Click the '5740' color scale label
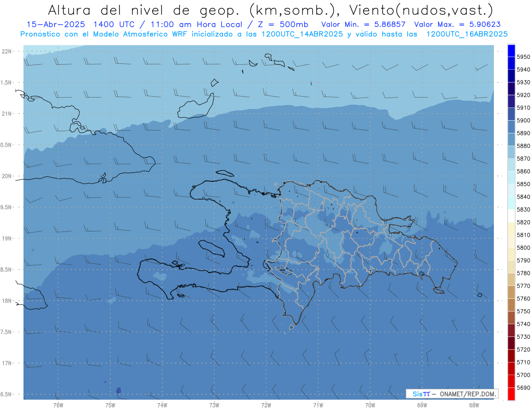Viewport: 532px width, 411px height. point(524,324)
